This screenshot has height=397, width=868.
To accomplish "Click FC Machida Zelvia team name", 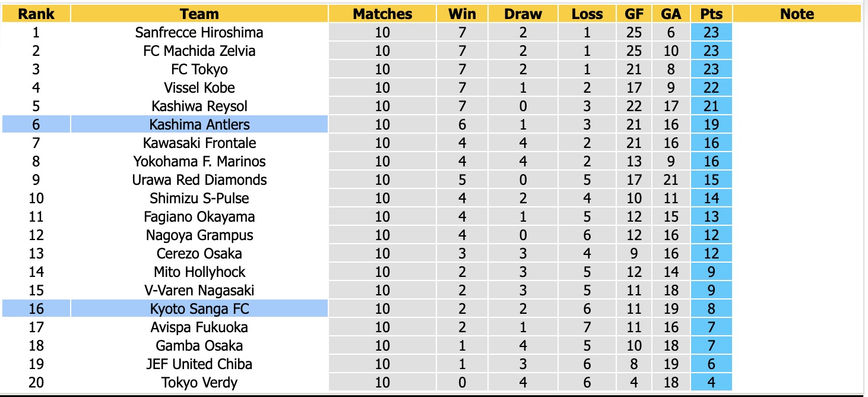I will [x=199, y=51].
